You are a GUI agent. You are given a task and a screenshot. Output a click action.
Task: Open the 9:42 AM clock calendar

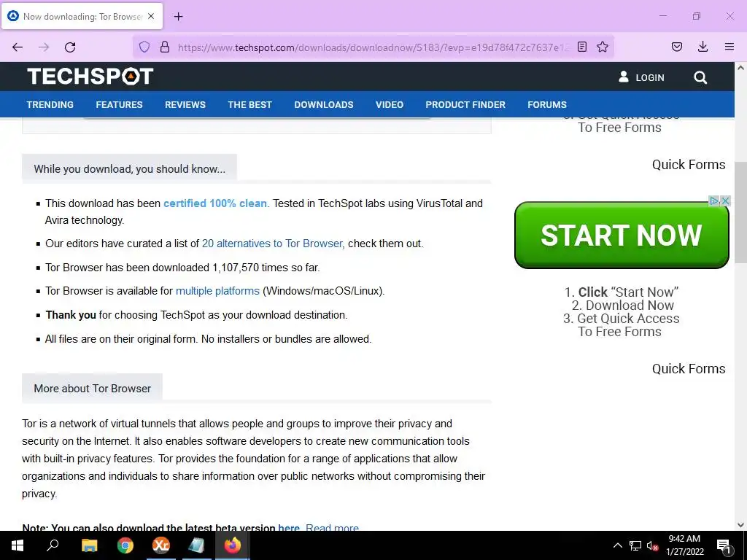(x=684, y=545)
